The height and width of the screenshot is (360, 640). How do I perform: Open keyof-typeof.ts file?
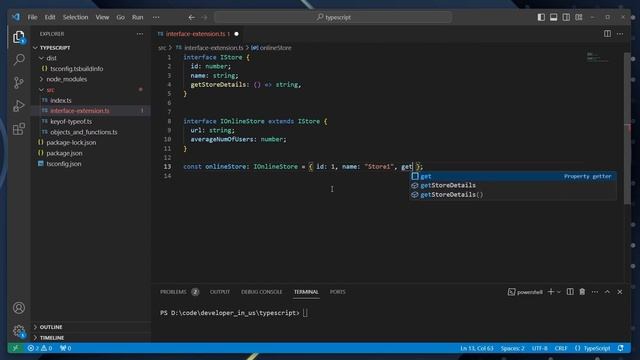(x=71, y=121)
